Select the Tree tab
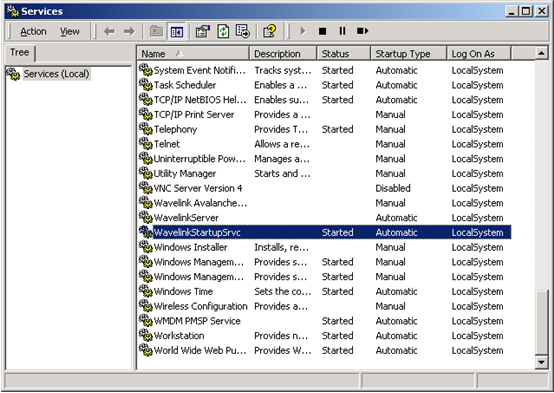Viewport: 554px width, 393px height. 19,52
